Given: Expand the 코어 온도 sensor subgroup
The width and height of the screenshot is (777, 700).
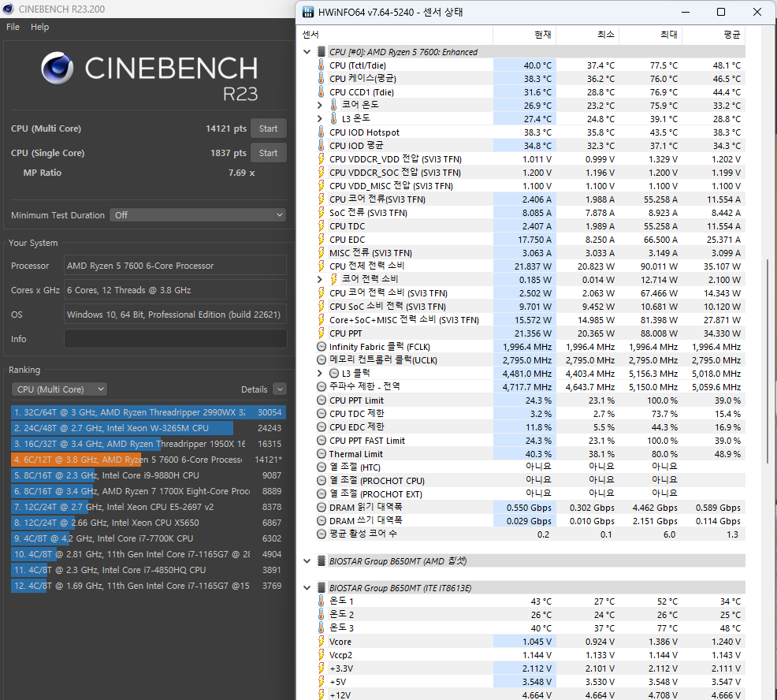Looking at the screenshot, I should pyautogui.click(x=320, y=105).
